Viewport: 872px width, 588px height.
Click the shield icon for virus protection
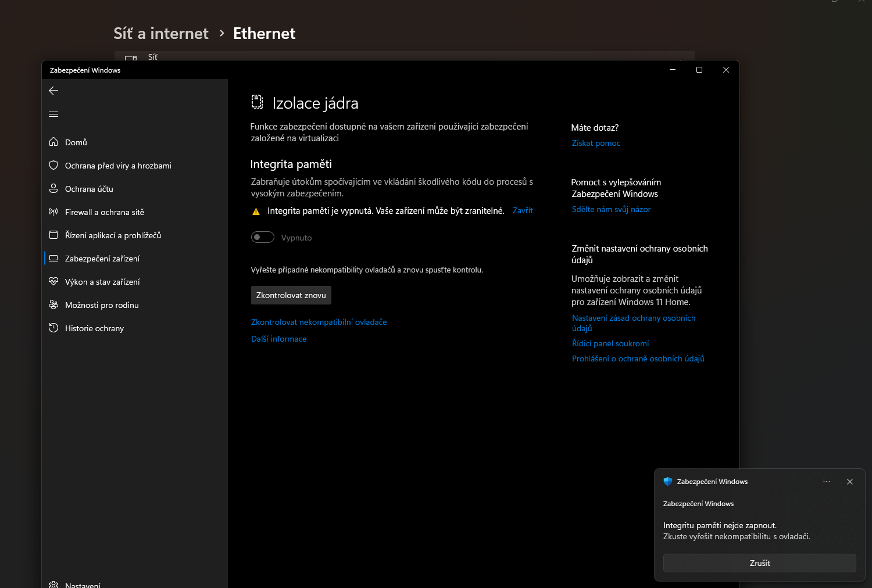pos(53,165)
